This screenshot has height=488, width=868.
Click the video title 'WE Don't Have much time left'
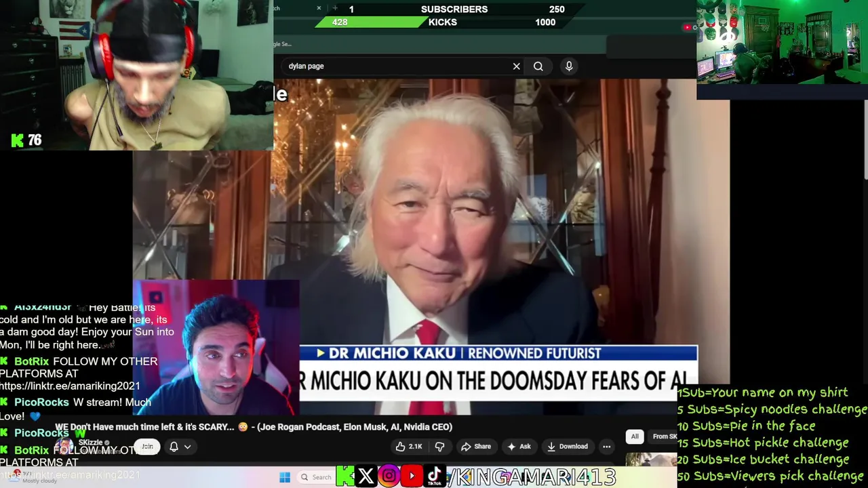(254, 427)
